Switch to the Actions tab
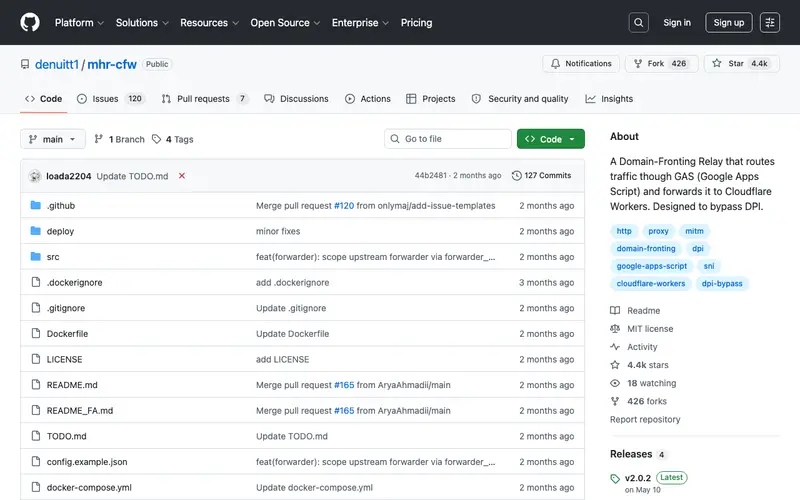This screenshot has height=500, width=800. [x=368, y=98]
